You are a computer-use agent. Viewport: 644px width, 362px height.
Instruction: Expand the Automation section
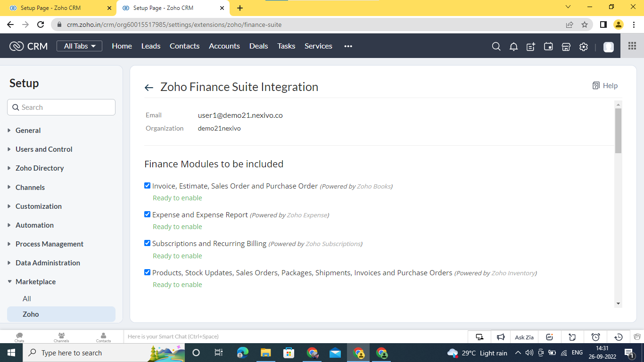click(x=34, y=225)
